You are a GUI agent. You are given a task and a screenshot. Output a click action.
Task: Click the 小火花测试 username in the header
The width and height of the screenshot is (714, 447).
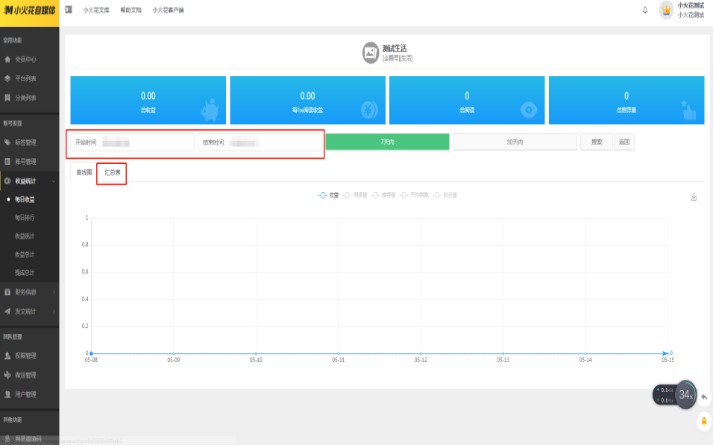pyautogui.click(x=690, y=5)
